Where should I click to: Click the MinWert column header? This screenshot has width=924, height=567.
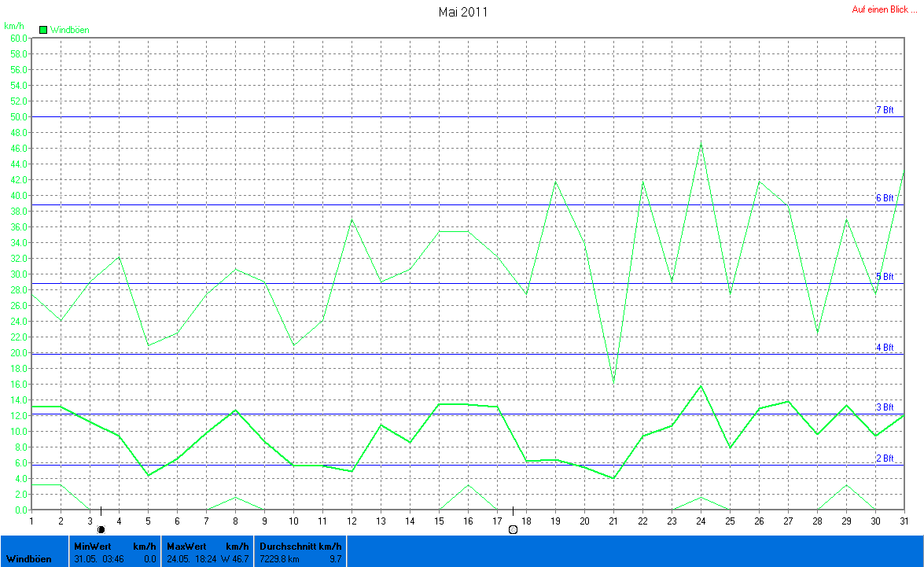pos(93,547)
